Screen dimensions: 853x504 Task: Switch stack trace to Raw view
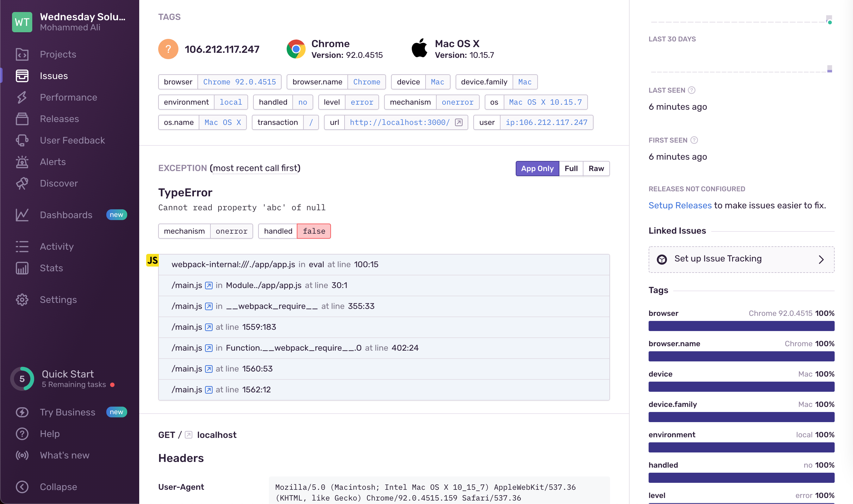click(596, 169)
